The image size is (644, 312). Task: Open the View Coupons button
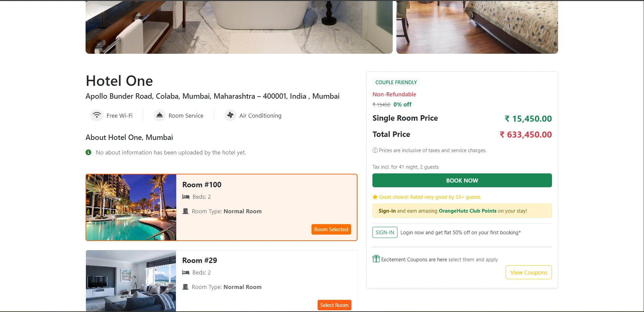click(528, 272)
